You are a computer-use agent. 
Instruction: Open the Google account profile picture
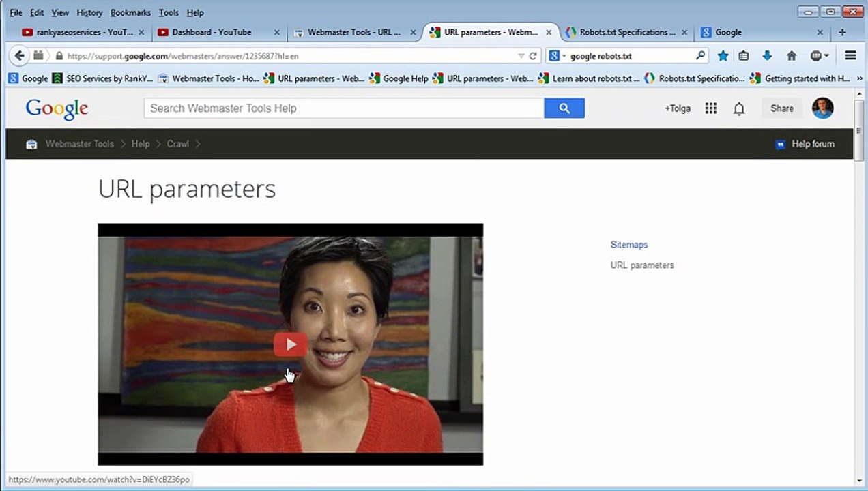(822, 108)
